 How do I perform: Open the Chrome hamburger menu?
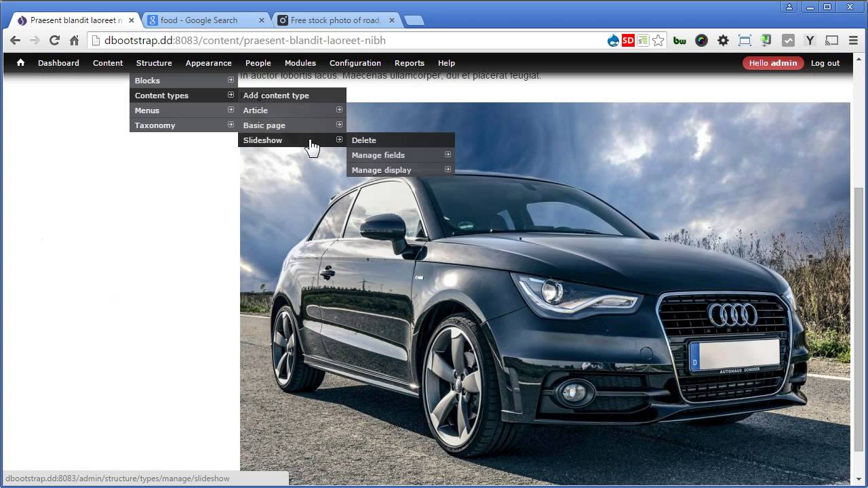click(x=853, y=41)
